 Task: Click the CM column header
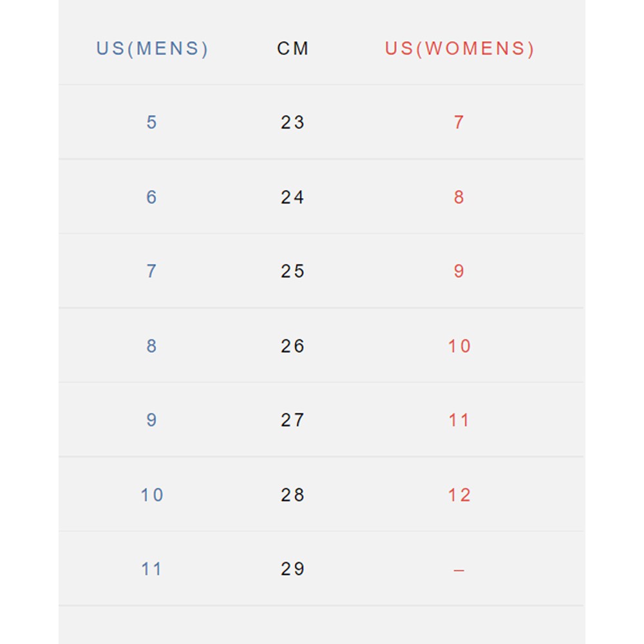pyautogui.click(x=293, y=49)
